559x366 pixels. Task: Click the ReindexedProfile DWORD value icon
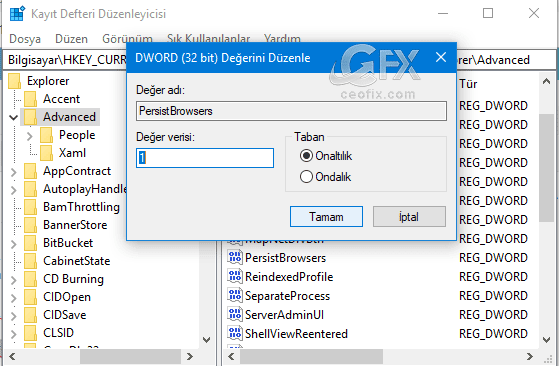(235, 277)
